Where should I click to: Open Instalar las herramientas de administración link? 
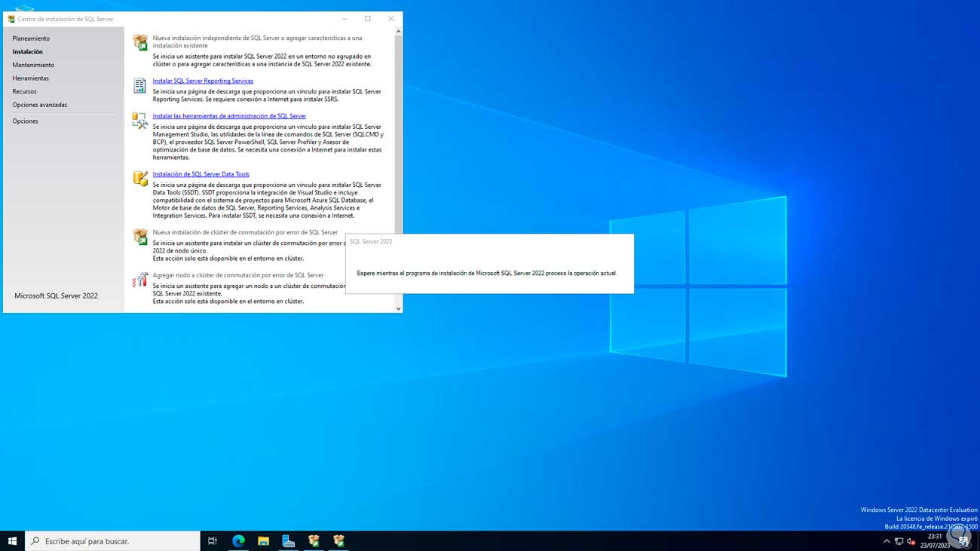coord(229,116)
